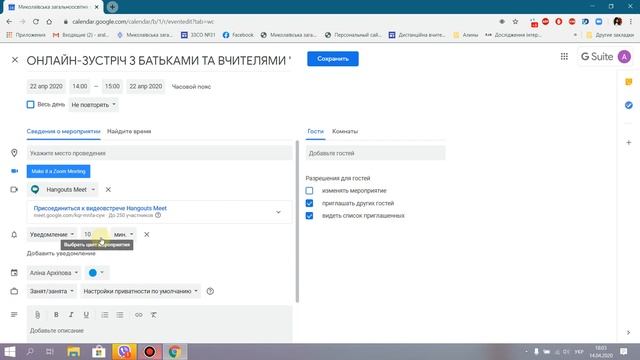Click the scrollbar of the event details panel

[x=297, y=221]
